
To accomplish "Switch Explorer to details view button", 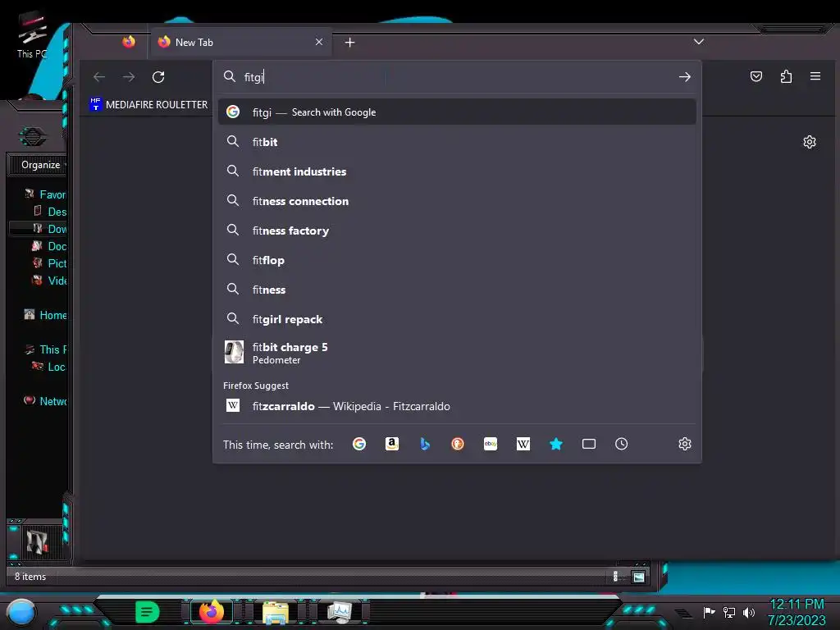I will (616, 577).
